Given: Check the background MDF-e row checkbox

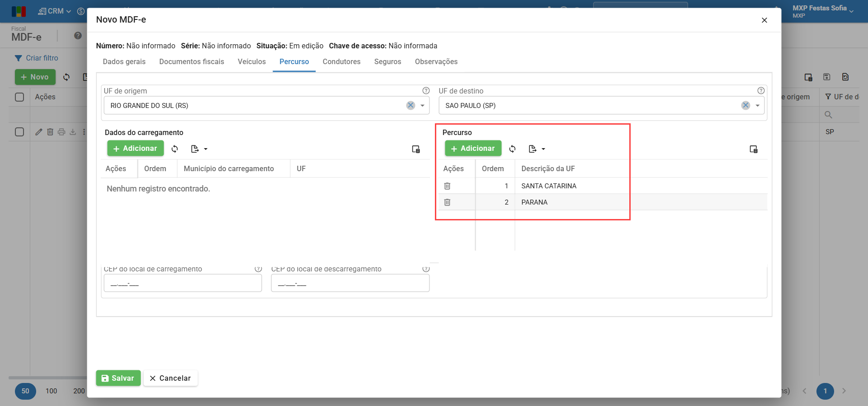Looking at the screenshot, I should [x=19, y=132].
